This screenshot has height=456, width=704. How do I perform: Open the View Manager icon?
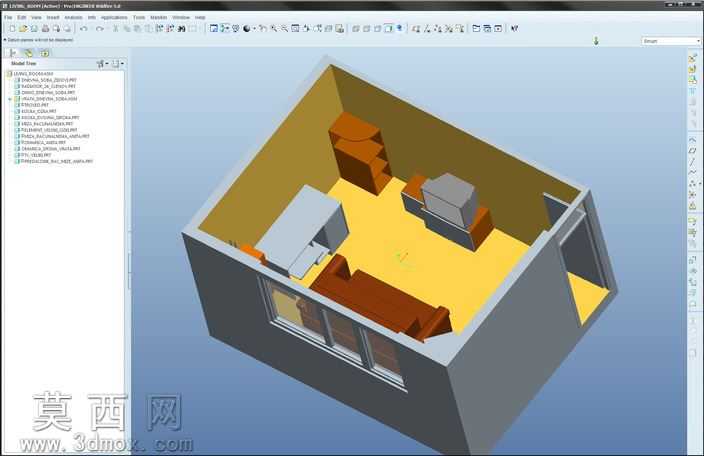pos(340,28)
